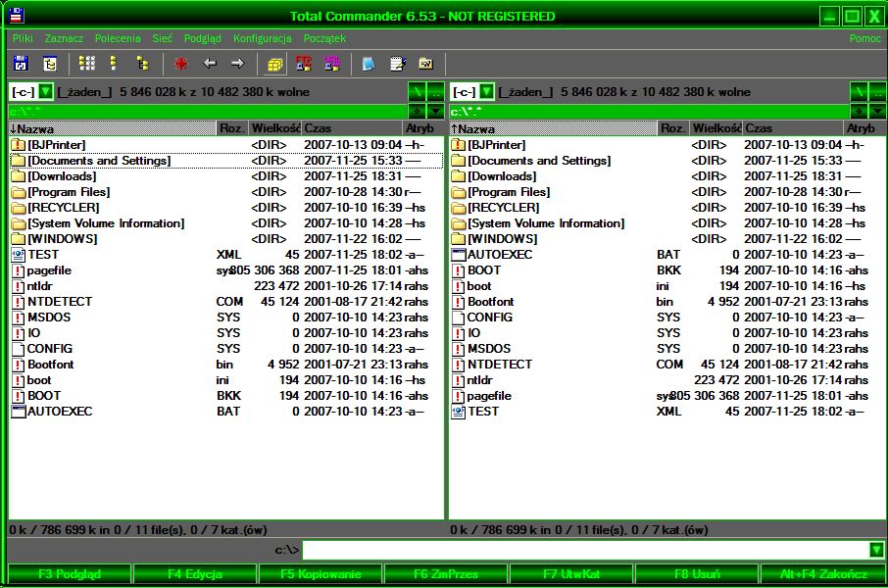Click the Alt+F4 Zakończ button
Image resolution: width=888 pixels, height=588 pixels.
point(823,574)
